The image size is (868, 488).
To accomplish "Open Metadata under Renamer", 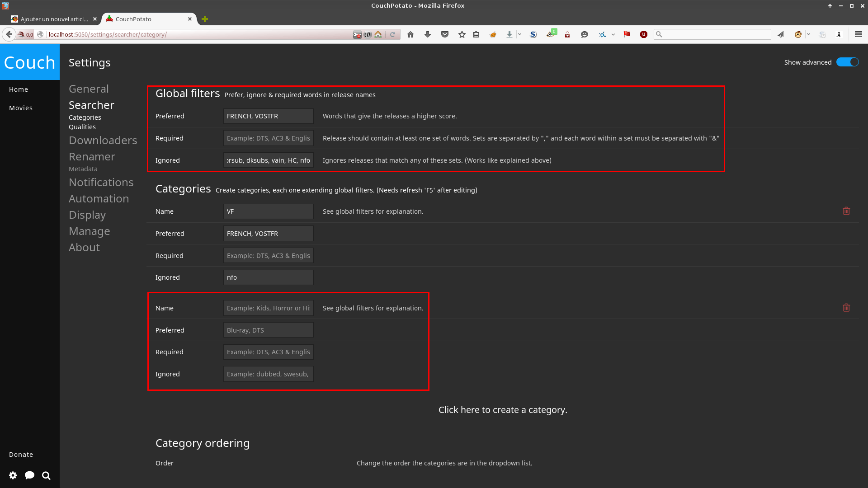I will pyautogui.click(x=83, y=169).
